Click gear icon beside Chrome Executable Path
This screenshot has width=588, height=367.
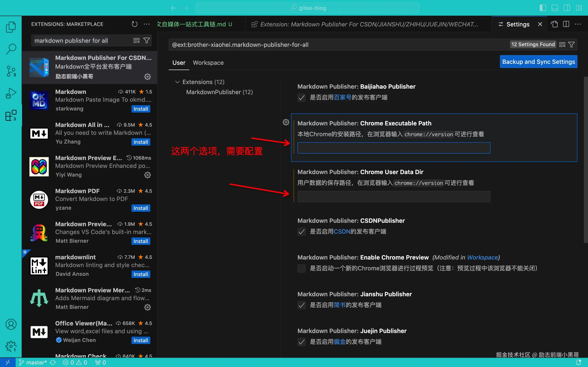(x=286, y=122)
